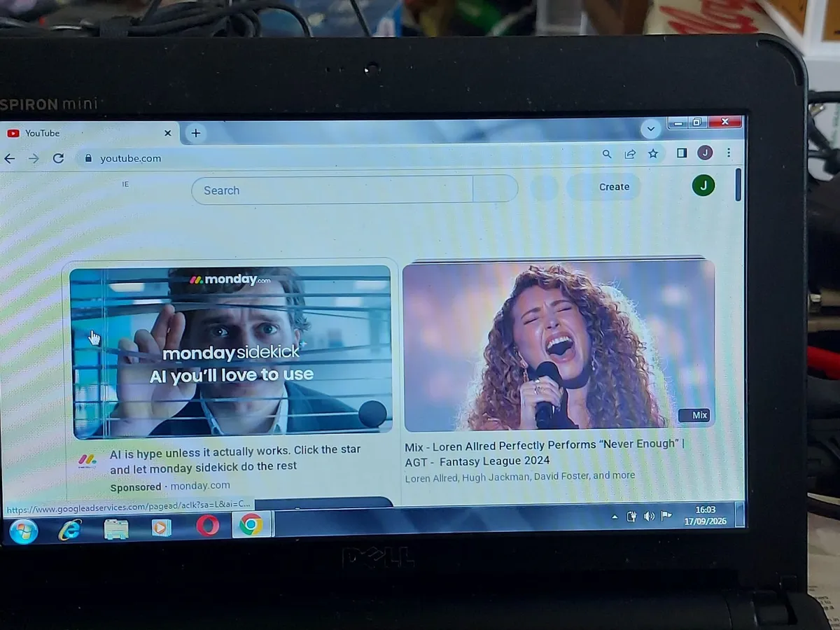The height and width of the screenshot is (630, 840).
Task: Launch Opera from the taskbar
Action: point(207,526)
